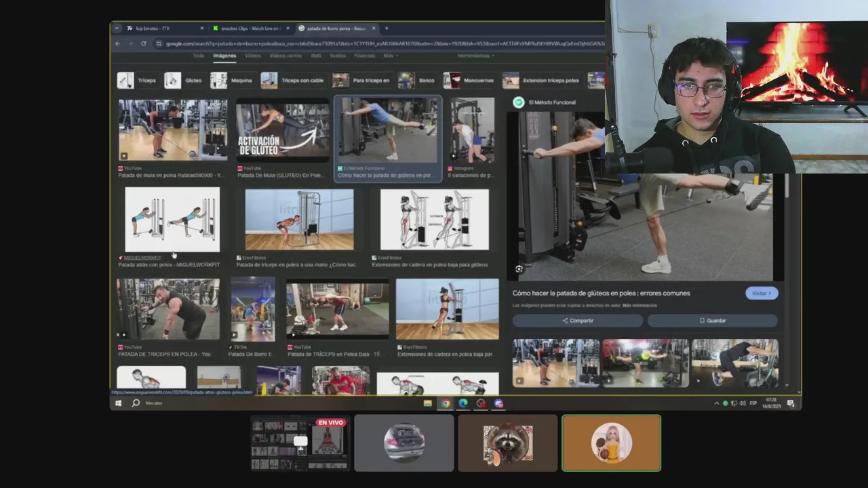
Task: Open the Videos cortos search tab
Action: (285, 56)
